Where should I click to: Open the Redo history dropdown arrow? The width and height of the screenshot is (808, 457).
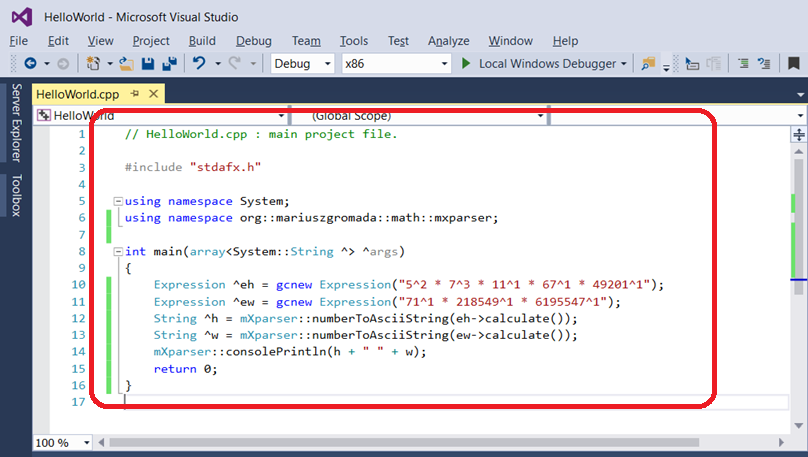point(253,64)
